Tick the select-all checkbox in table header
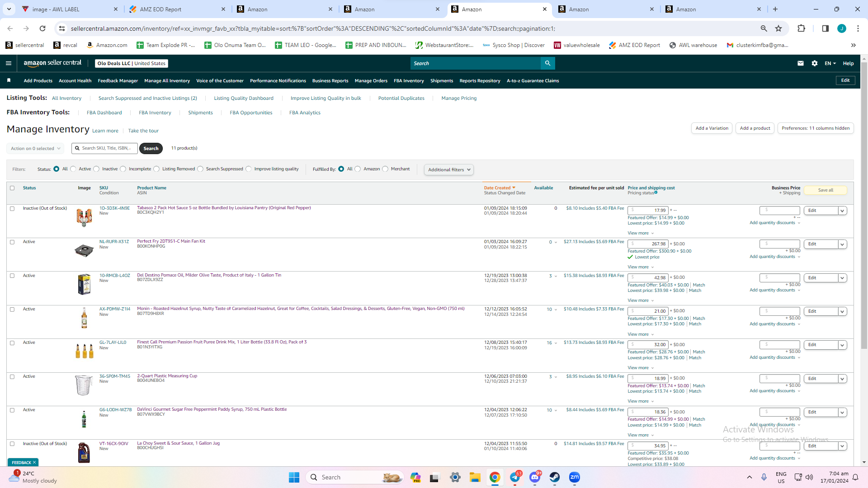The image size is (868, 488). (x=12, y=188)
